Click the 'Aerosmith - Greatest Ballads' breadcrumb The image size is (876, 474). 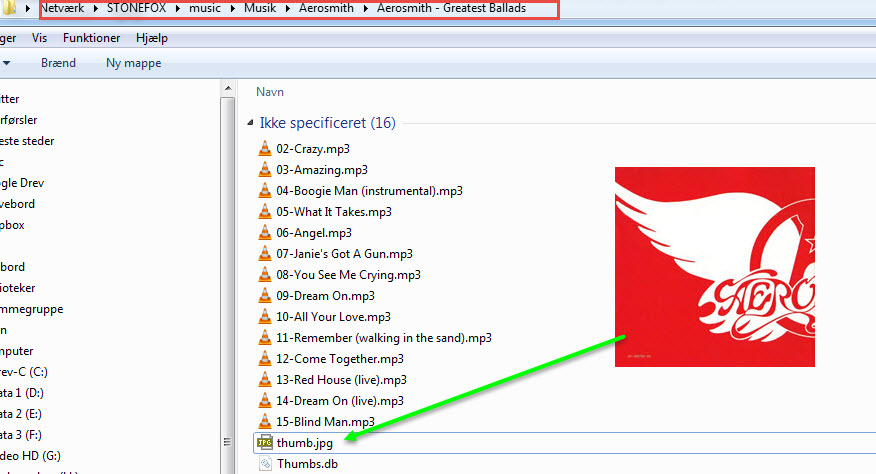[451, 8]
